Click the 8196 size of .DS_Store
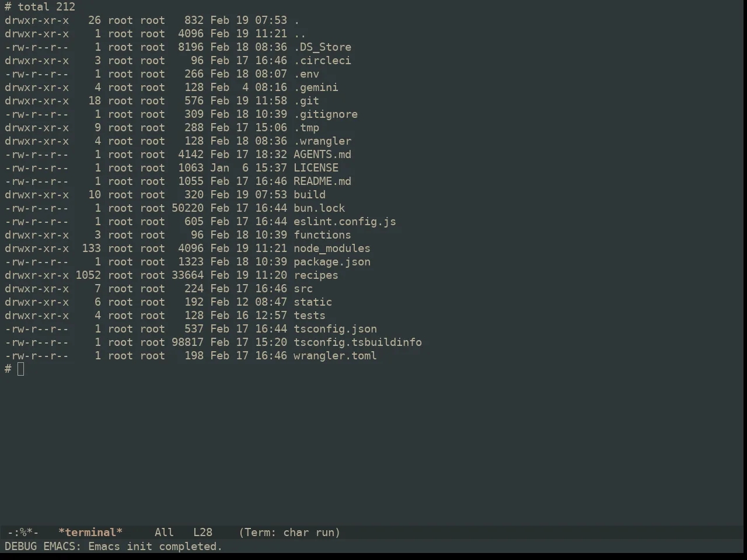This screenshot has width=747, height=560. [x=191, y=47]
